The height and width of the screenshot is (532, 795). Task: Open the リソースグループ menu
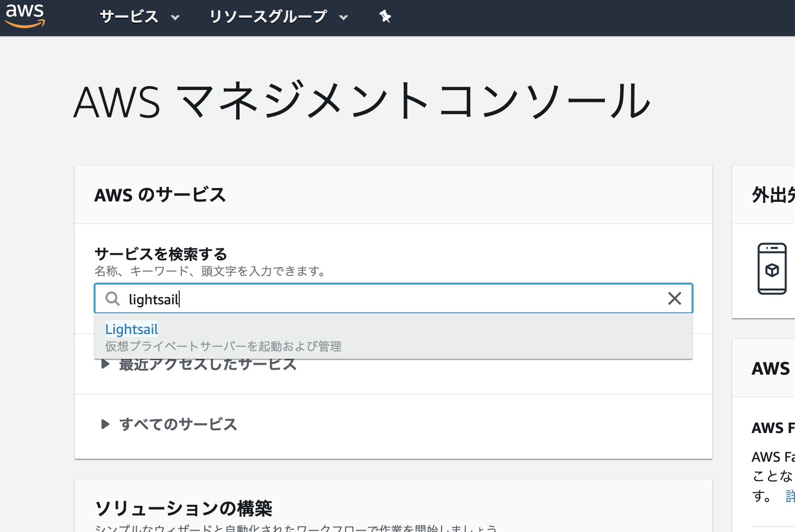click(x=268, y=17)
